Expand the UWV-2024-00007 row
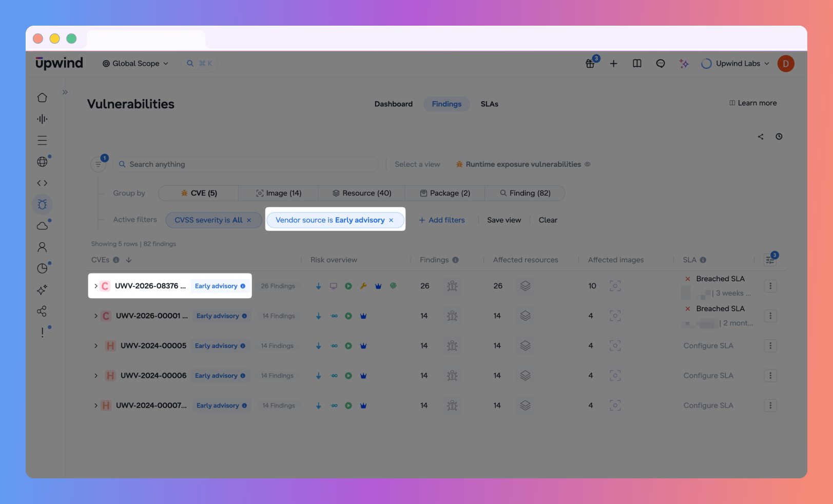This screenshot has width=833, height=504. (96, 405)
